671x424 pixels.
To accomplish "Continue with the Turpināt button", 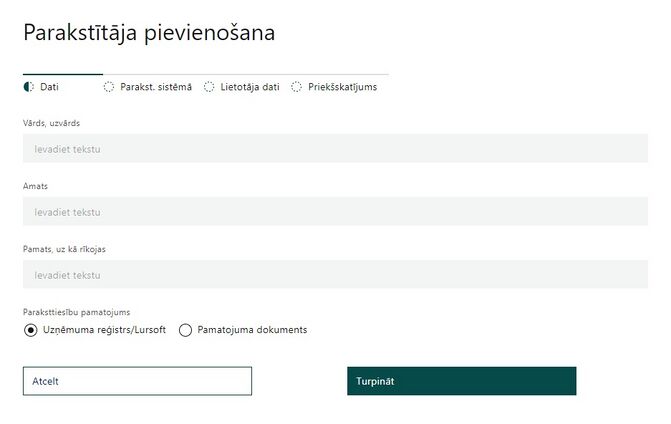I will [462, 381].
